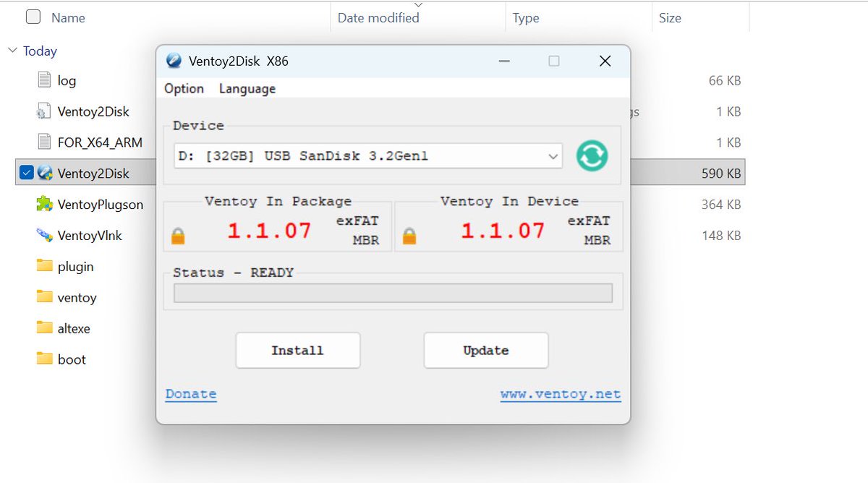Screen dimensions: 868x483
Task: Click the Install button
Action: click(x=298, y=351)
